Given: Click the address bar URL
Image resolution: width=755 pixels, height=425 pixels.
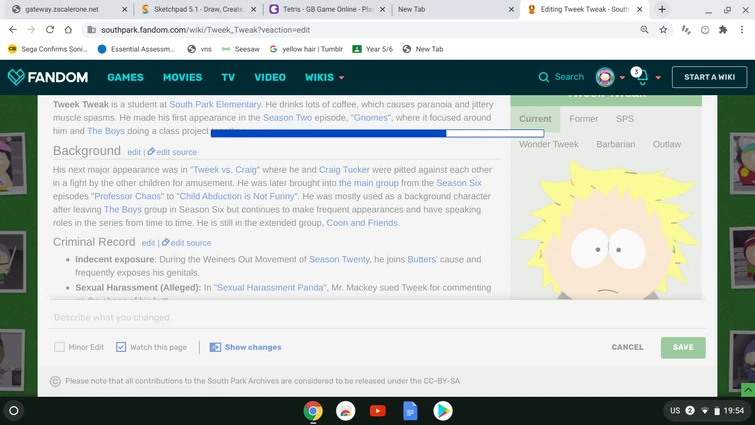Looking at the screenshot, I should click(206, 30).
